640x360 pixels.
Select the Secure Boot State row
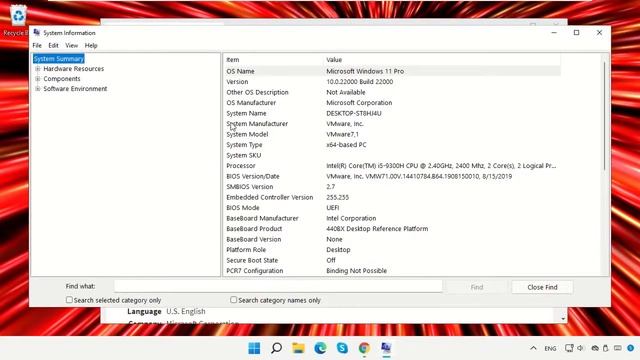[x=392, y=260]
